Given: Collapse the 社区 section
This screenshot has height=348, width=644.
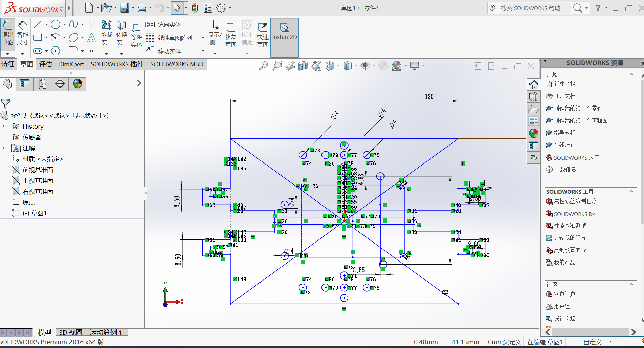Looking at the screenshot, I should click(x=632, y=285).
